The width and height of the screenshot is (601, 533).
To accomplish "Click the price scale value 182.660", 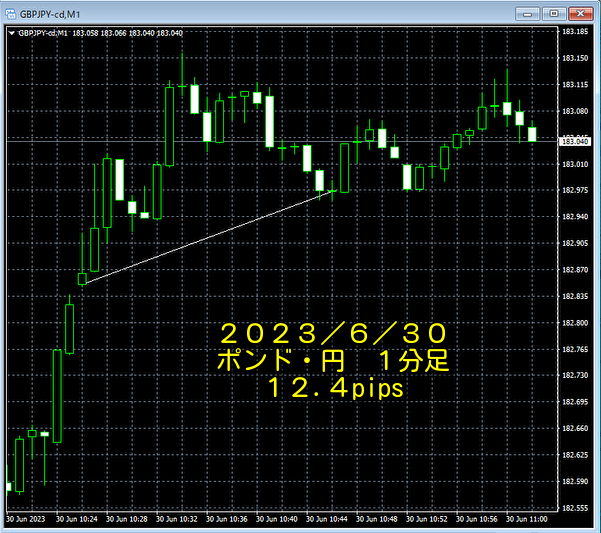I will (x=575, y=428).
